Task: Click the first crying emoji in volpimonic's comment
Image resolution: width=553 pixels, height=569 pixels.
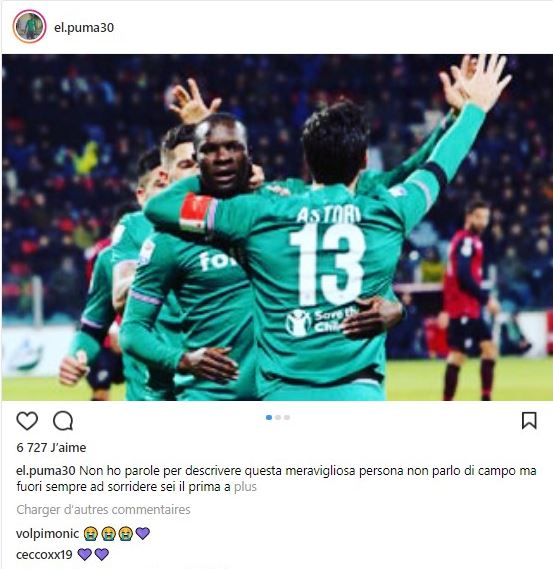Action: click(x=90, y=533)
